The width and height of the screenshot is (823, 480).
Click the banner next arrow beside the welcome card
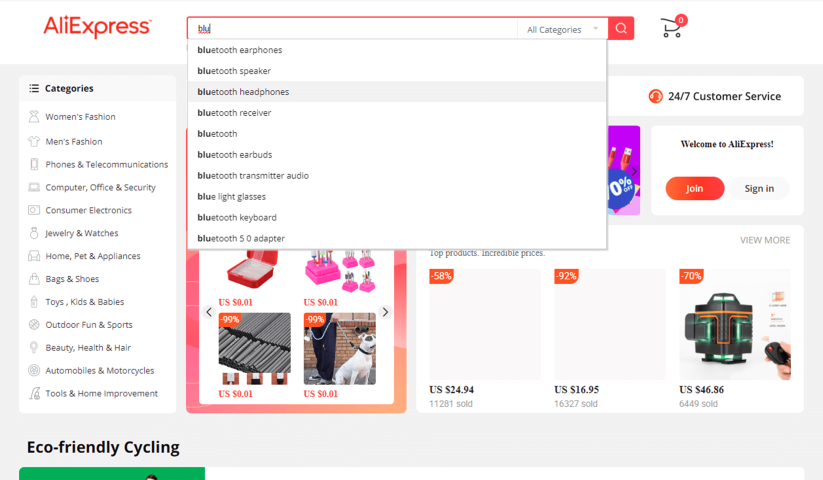tap(634, 171)
